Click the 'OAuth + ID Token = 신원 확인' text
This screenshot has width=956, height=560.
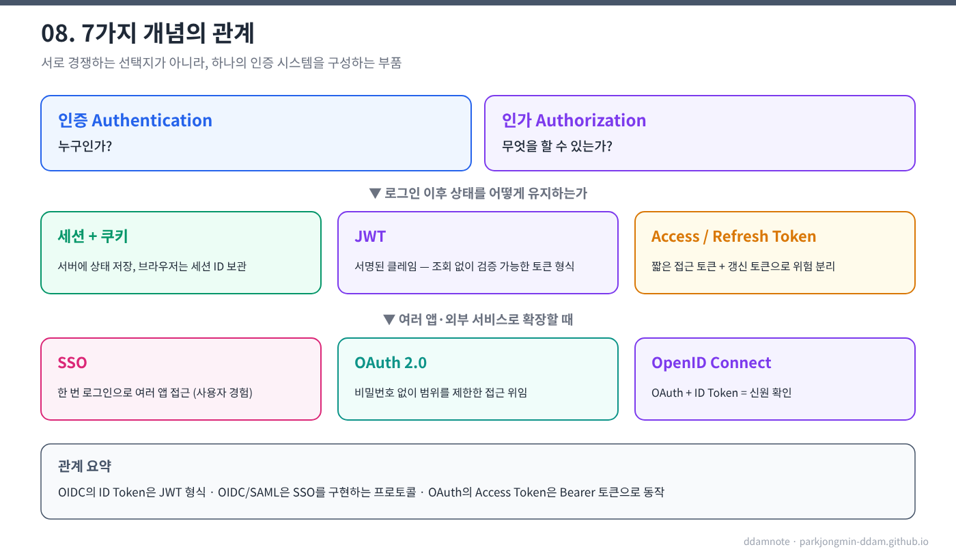(x=722, y=393)
